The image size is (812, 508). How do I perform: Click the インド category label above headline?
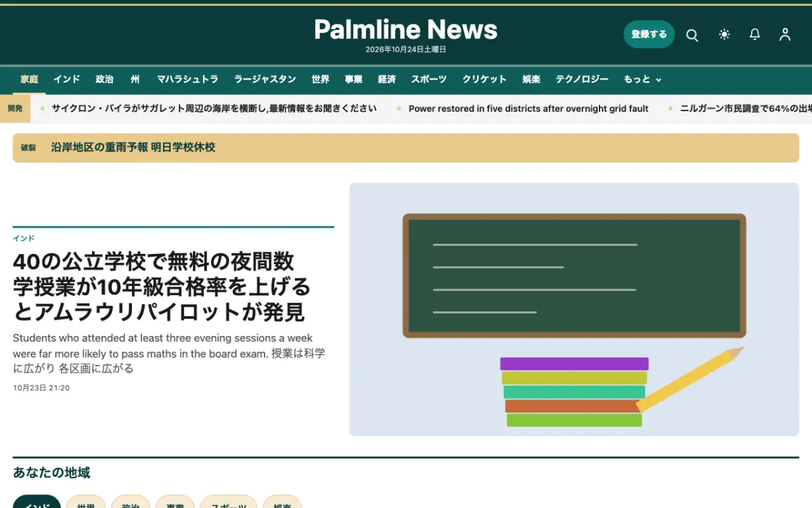pyautogui.click(x=24, y=238)
